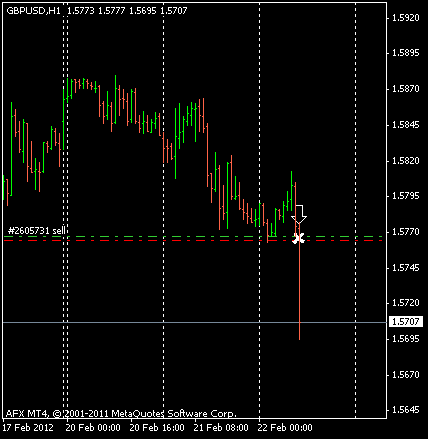Click price scale value 1.5920

click(x=406, y=18)
